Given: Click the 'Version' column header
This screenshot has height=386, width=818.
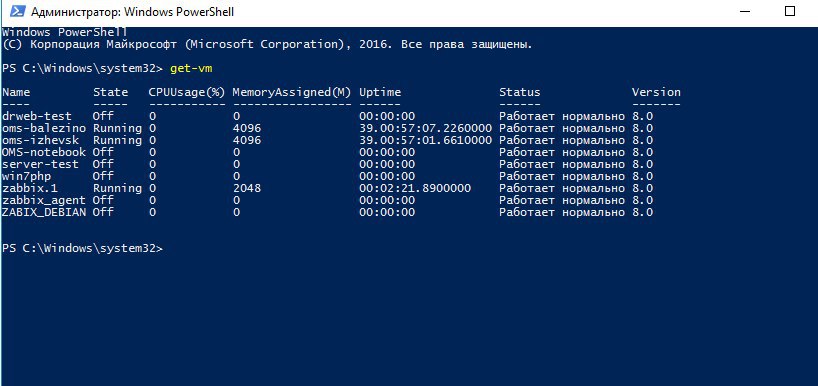Looking at the screenshot, I should (x=656, y=92).
